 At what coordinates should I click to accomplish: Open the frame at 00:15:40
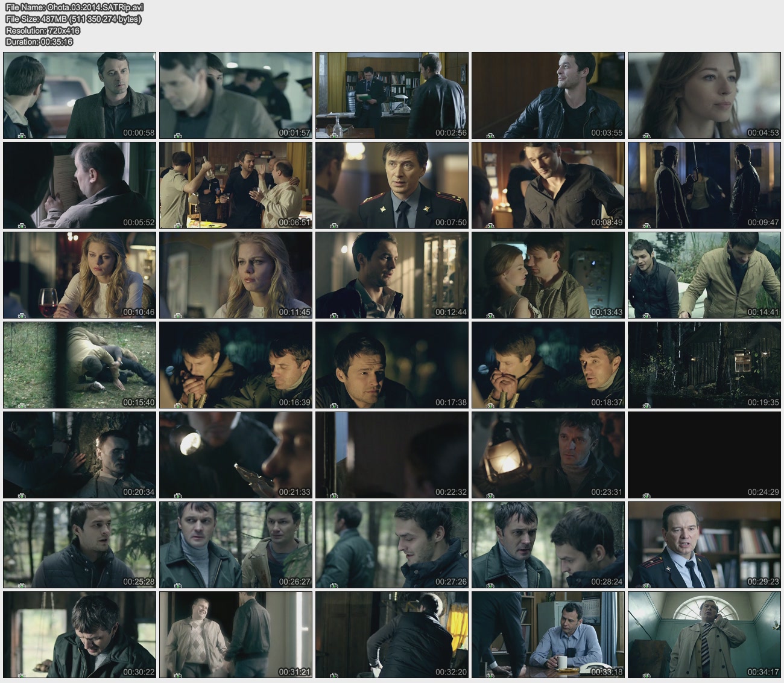pos(80,365)
